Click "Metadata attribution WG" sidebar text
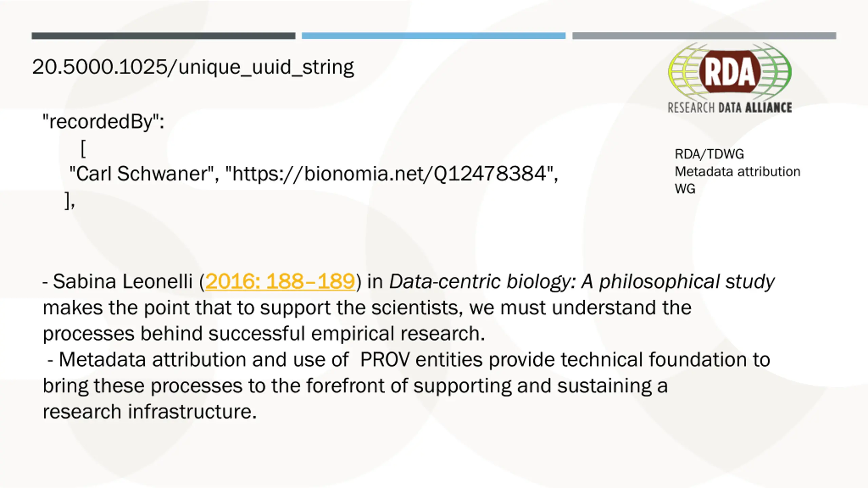The width and height of the screenshot is (868, 488). pyautogui.click(x=737, y=172)
